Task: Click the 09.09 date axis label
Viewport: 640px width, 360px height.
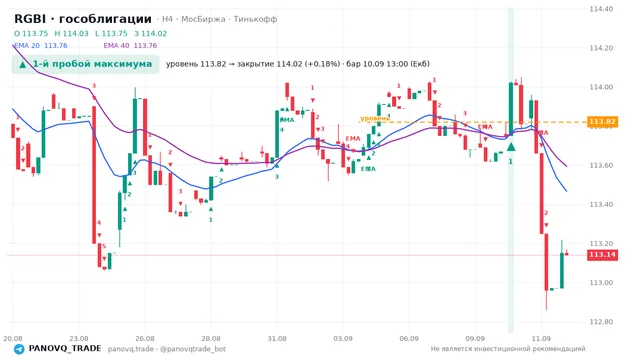Action: pos(475,338)
